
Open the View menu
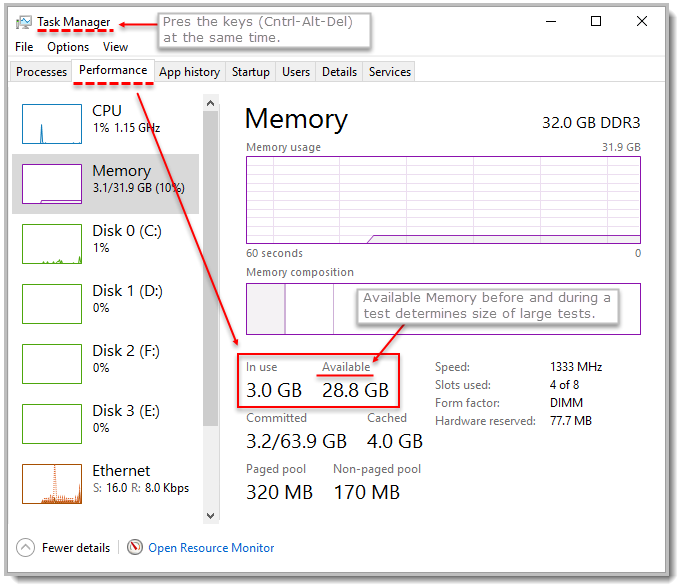tap(115, 46)
